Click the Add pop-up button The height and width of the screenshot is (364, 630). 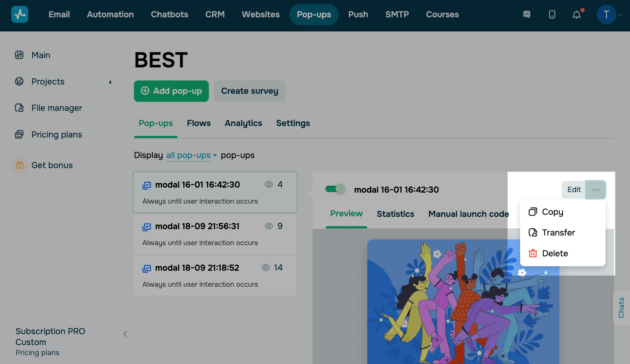tap(171, 91)
